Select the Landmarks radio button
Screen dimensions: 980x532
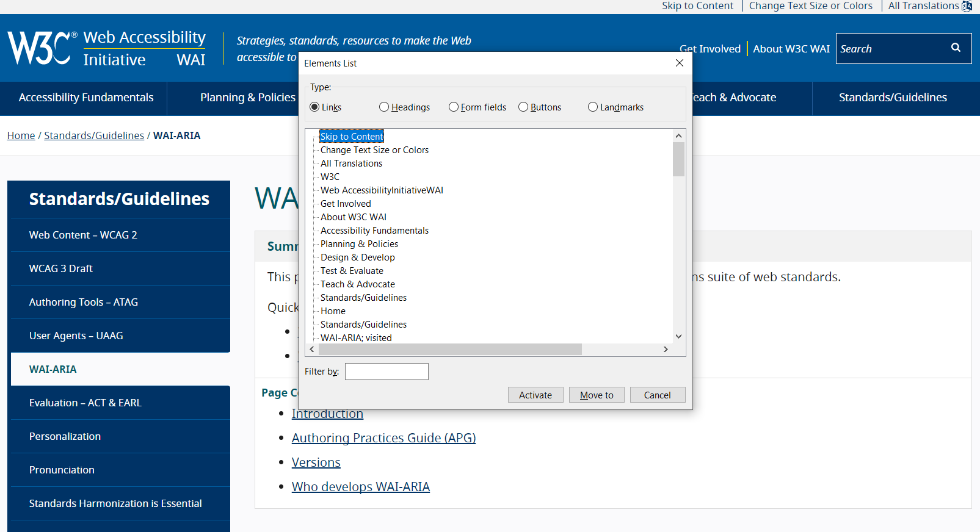593,107
